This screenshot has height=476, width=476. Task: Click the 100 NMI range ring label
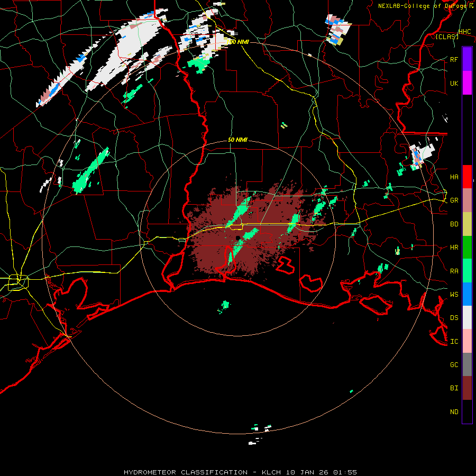coord(238,42)
